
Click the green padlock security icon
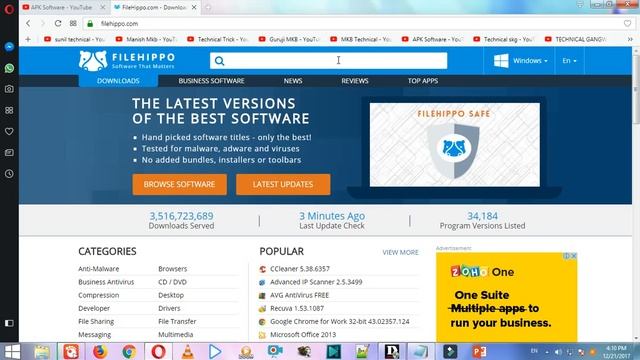[x=90, y=24]
